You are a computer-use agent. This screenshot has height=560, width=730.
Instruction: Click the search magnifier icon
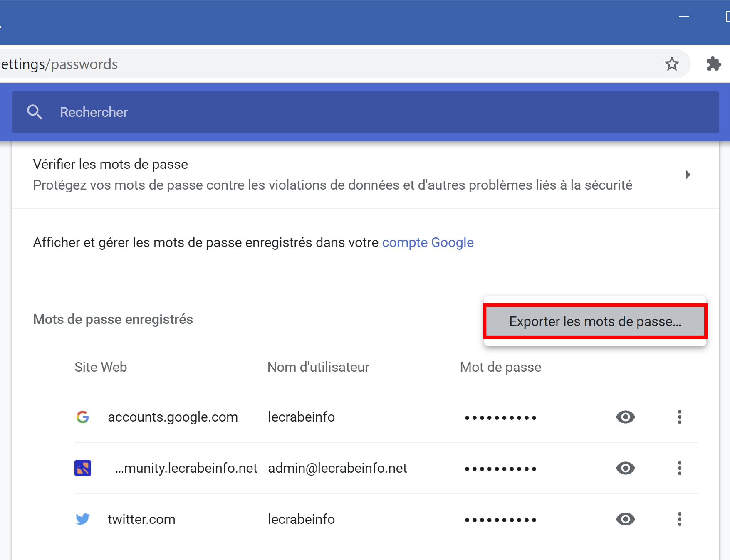[x=35, y=112]
